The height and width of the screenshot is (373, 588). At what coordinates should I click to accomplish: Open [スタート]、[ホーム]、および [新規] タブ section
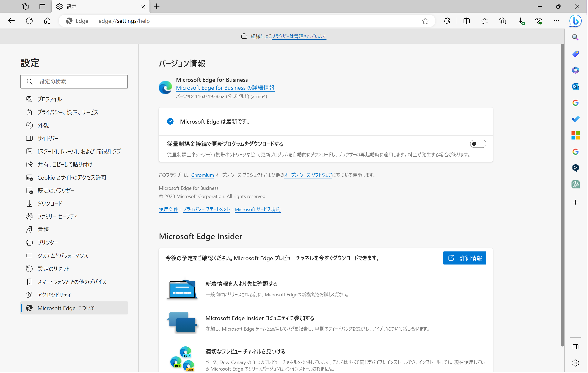click(x=74, y=151)
